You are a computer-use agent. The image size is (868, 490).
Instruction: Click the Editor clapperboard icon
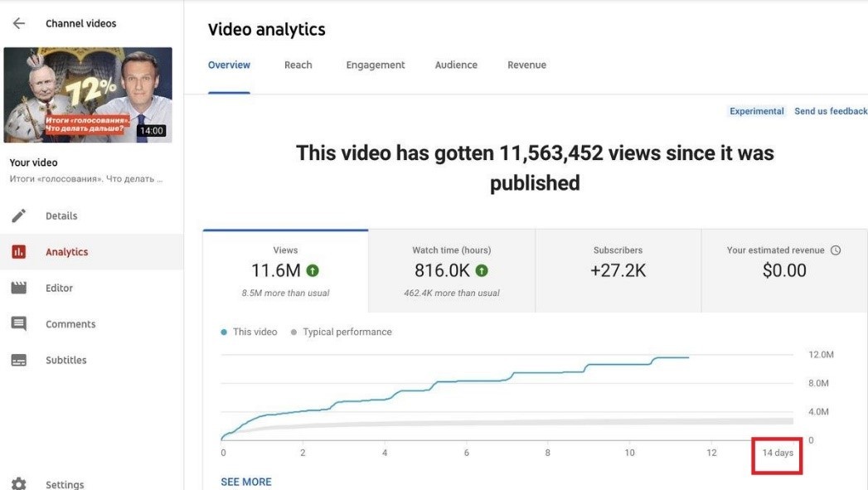click(18, 288)
